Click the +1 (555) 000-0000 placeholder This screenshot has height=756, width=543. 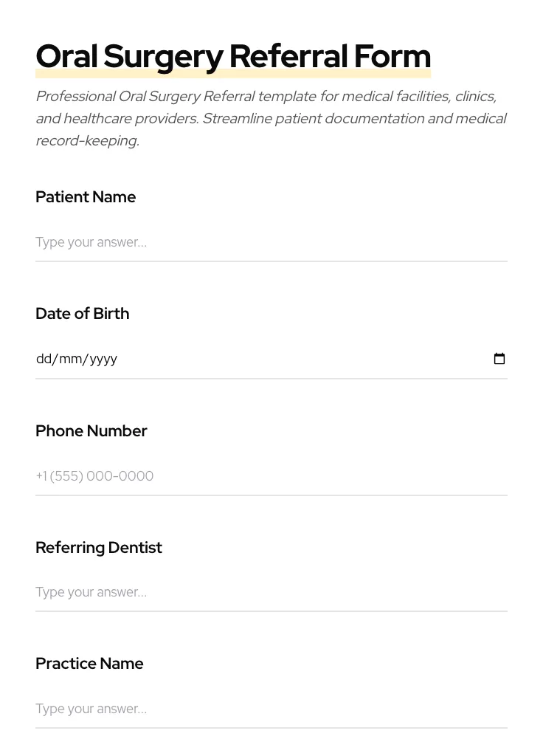(94, 476)
